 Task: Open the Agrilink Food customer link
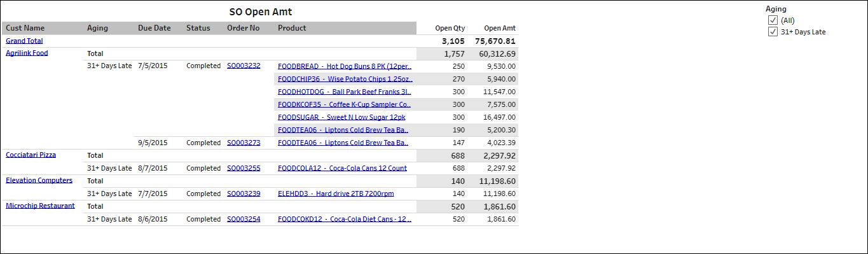coord(27,53)
